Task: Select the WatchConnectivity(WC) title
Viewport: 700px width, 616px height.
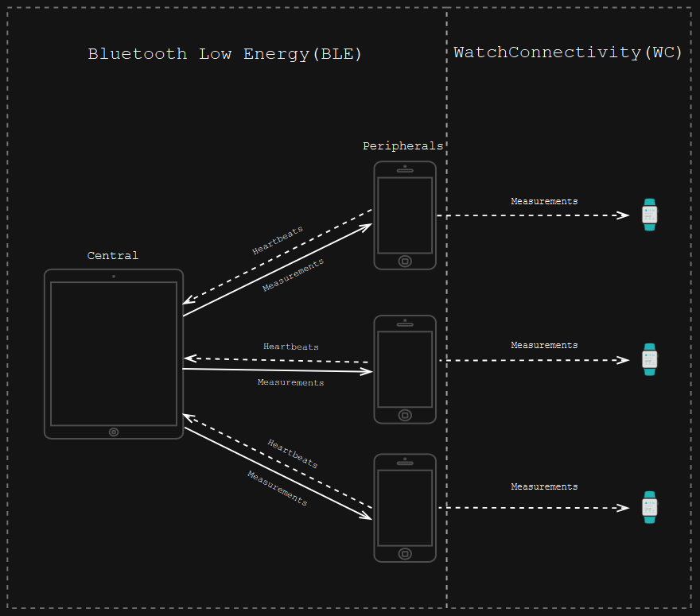Action: pyautogui.click(x=568, y=52)
